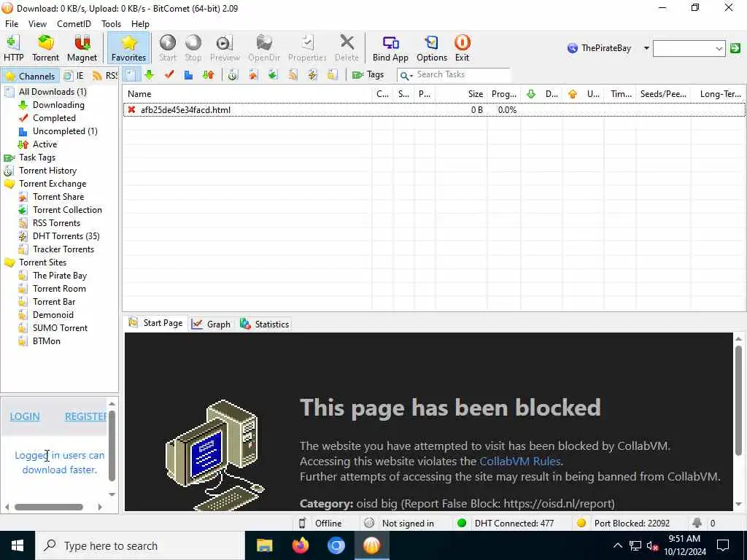Screen dimensions: 747x560
Task: Open the CometID menu
Action: point(74,24)
